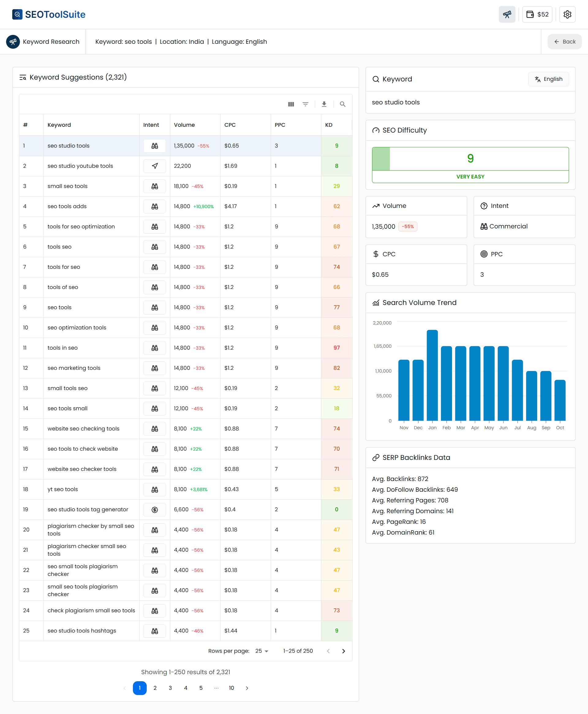
Task: Open the wallet showing $52 balance
Action: pyautogui.click(x=537, y=14)
